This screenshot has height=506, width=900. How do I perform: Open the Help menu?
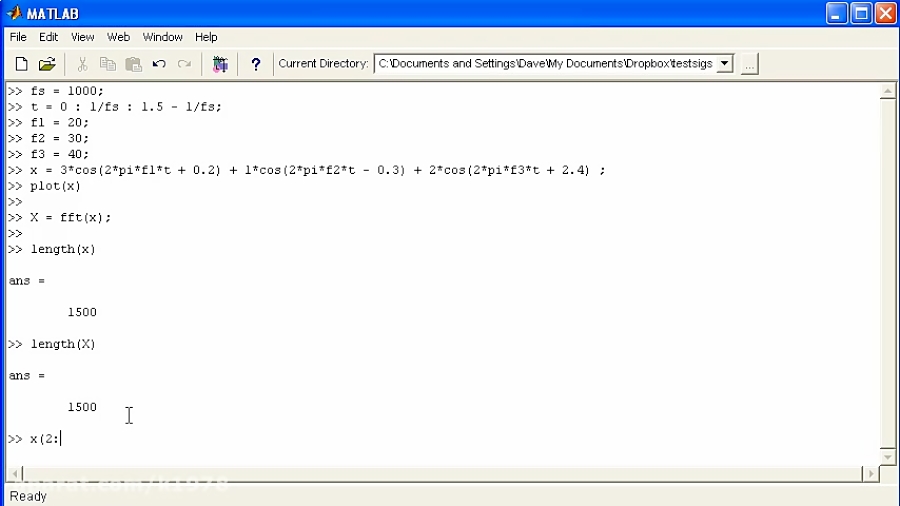[x=206, y=37]
